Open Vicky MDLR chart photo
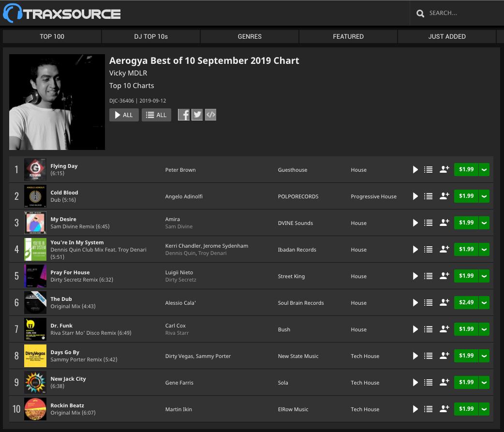 coord(57,102)
